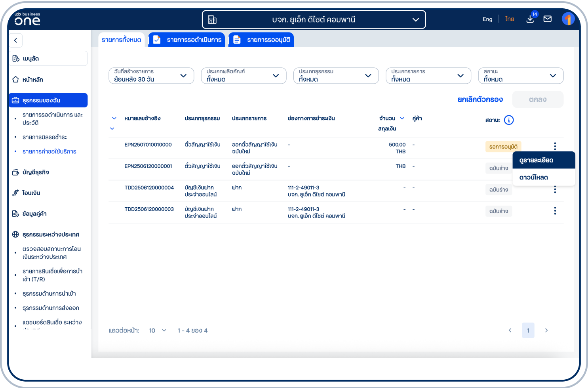Go to next page arrow
The height and width of the screenshot is (388, 588).
[546, 330]
